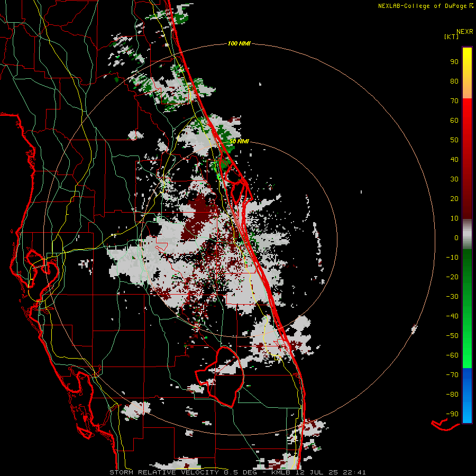Click the blue bottom segment of the color bar

[x=467, y=396]
